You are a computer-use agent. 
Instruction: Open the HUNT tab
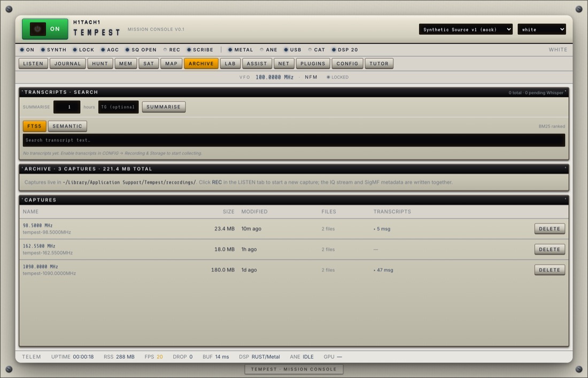[x=100, y=64]
